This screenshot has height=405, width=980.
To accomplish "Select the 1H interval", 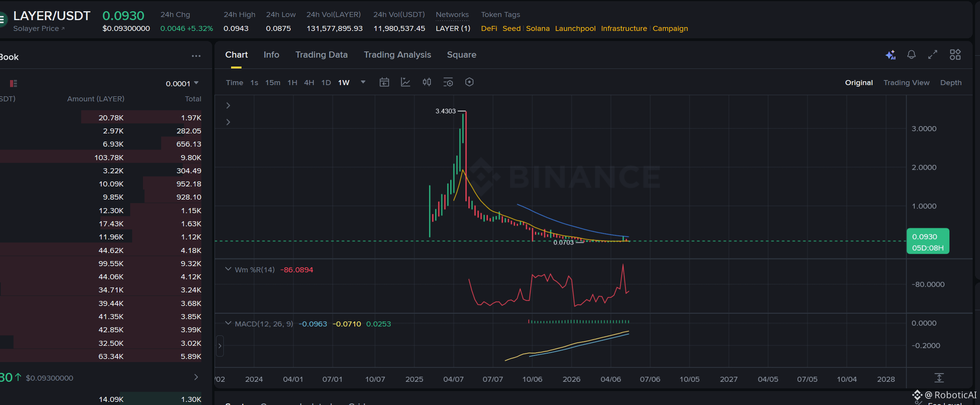I will tap(292, 82).
